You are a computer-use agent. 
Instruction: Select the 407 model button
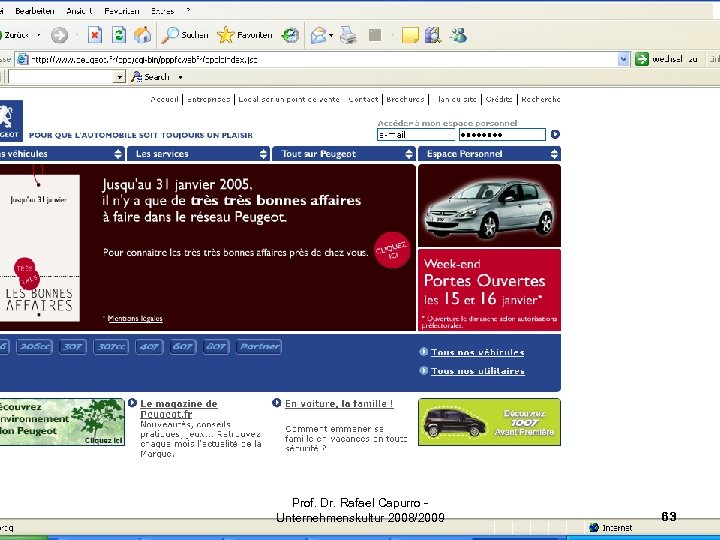click(149, 347)
